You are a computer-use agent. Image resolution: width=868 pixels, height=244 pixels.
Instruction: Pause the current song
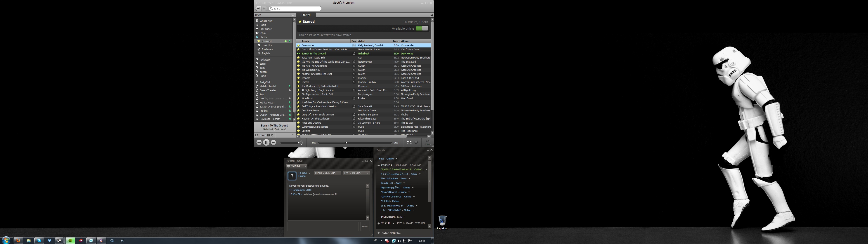pos(266,143)
